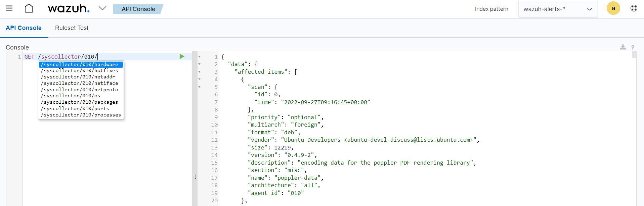Go to the home page icon
644x206 pixels.
(29, 8)
